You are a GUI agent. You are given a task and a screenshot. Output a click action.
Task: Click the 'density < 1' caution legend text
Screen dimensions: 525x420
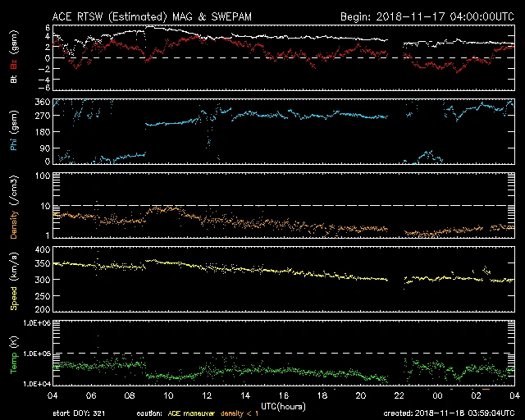click(240, 413)
